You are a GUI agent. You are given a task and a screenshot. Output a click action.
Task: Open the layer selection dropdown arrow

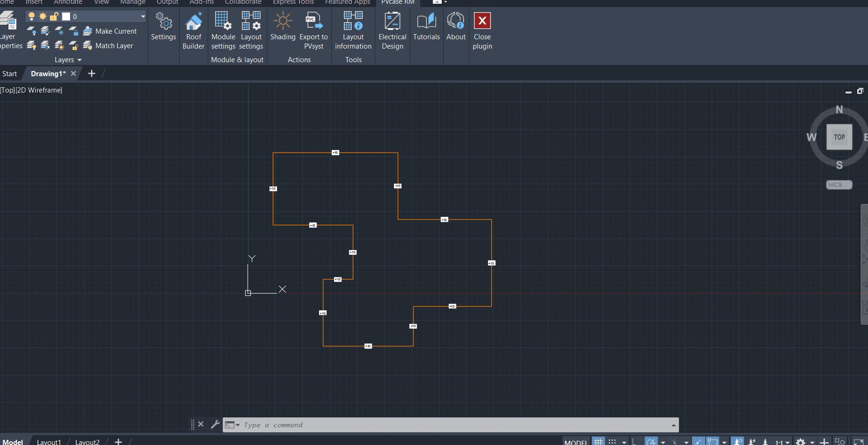(143, 17)
